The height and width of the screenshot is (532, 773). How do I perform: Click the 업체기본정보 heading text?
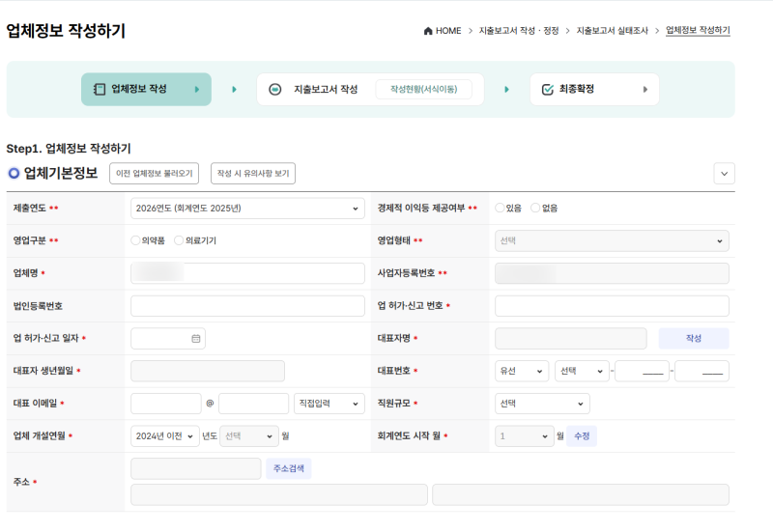[x=61, y=174]
